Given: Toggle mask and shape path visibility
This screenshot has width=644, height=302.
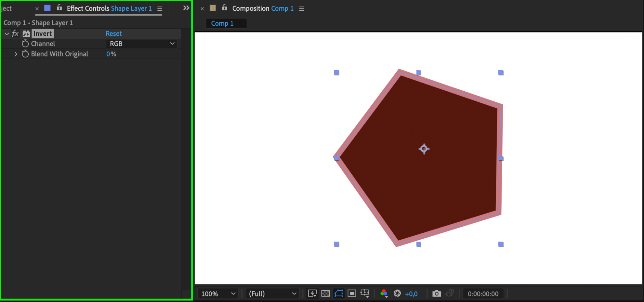Looking at the screenshot, I should pyautogui.click(x=339, y=294).
